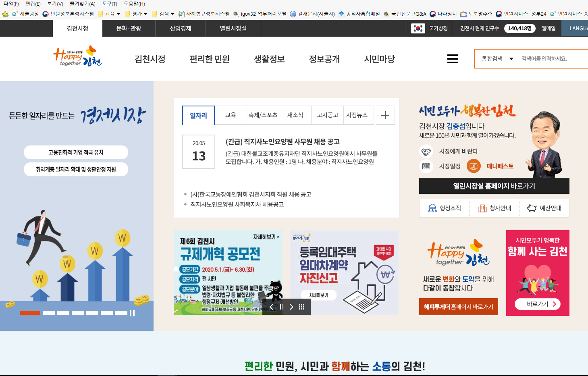The height and width of the screenshot is (376, 588).
Task: Open 청사안내 building guide icon
Action: (482, 208)
